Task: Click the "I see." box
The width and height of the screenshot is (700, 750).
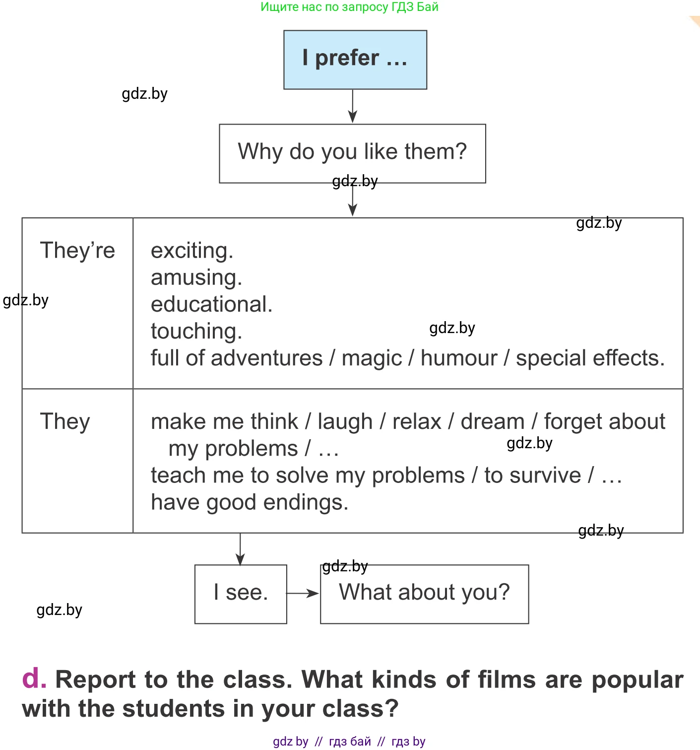Action: click(241, 594)
